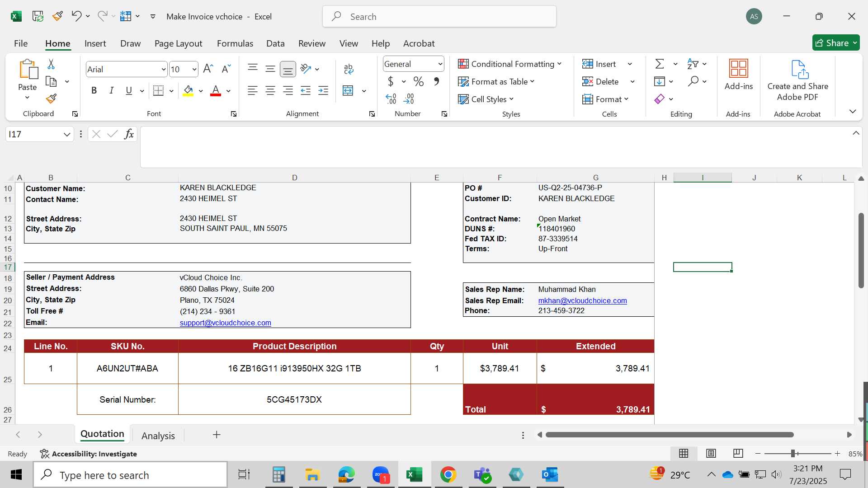Switch to the Insert tab
The height and width of the screenshot is (488, 868).
click(x=95, y=43)
